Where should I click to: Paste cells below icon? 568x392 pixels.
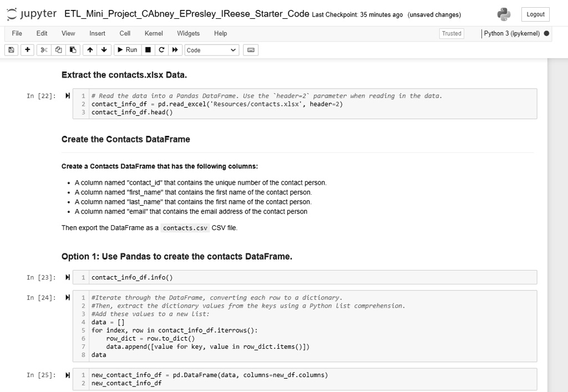pyautogui.click(x=73, y=50)
